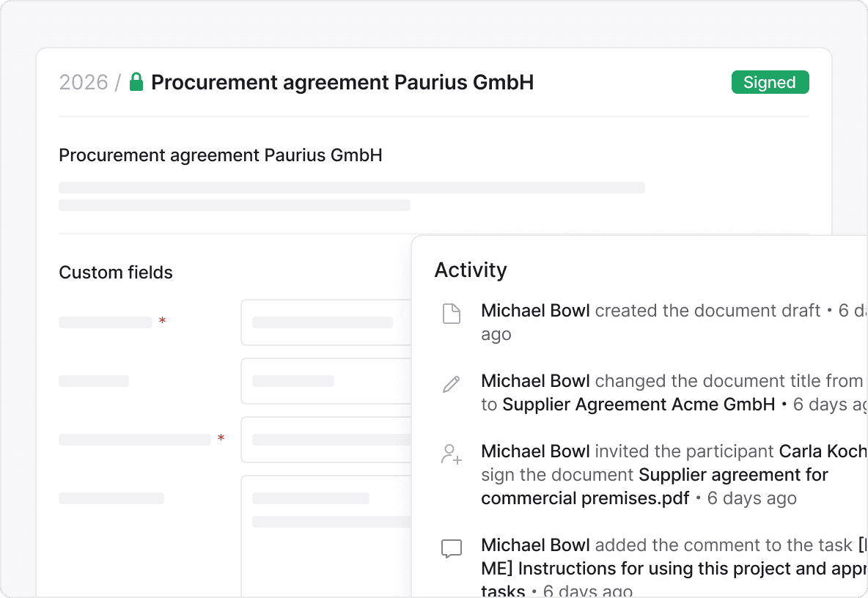Click the Activity panel heading
868x598 pixels.
[x=471, y=270]
